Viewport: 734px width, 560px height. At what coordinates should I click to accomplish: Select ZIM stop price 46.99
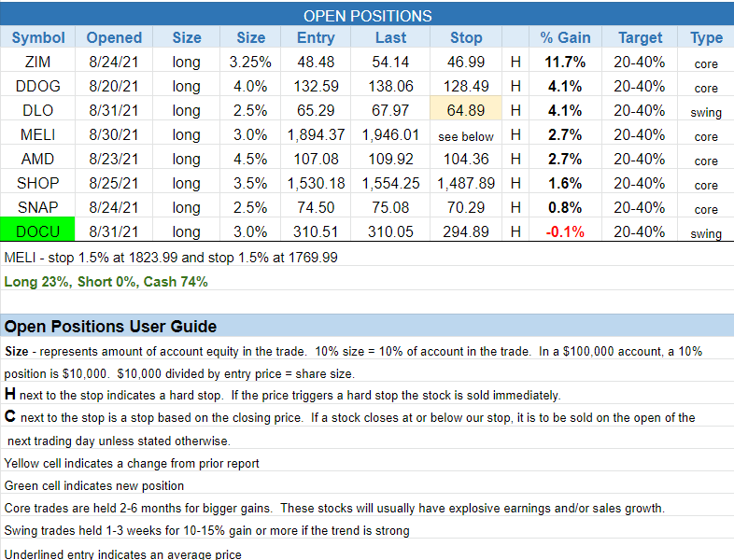(466, 62)
